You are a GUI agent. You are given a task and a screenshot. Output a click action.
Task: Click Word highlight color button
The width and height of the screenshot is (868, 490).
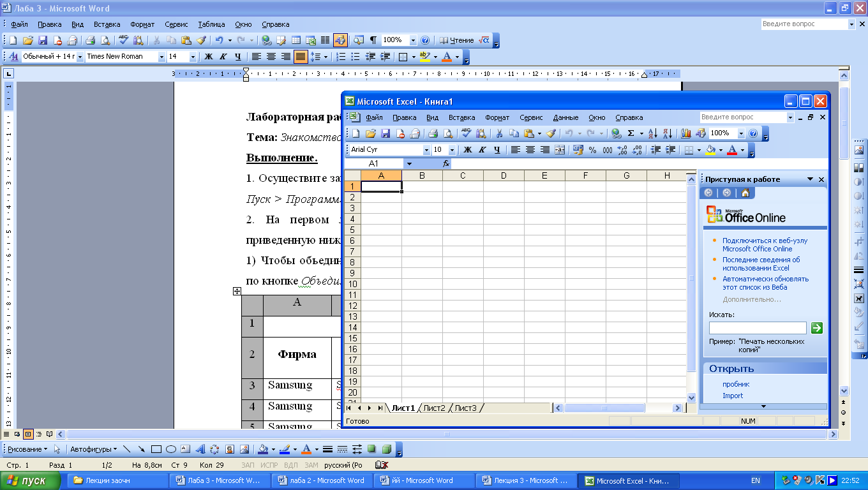425,57
